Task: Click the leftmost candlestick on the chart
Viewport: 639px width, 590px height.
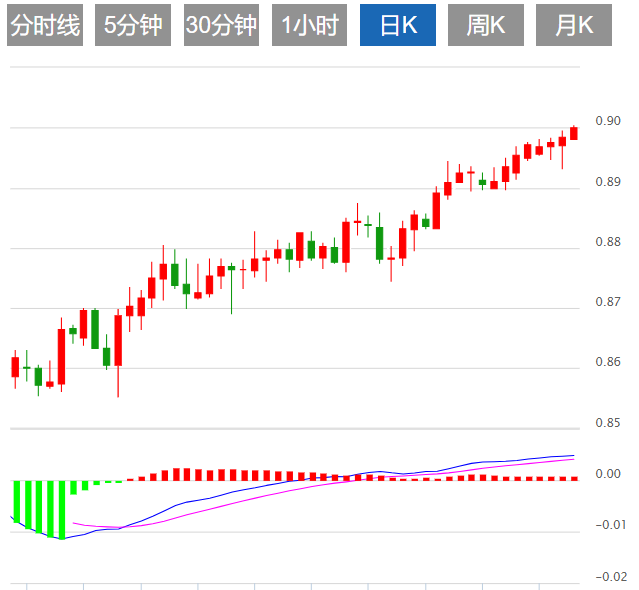Action: (15, 367)
